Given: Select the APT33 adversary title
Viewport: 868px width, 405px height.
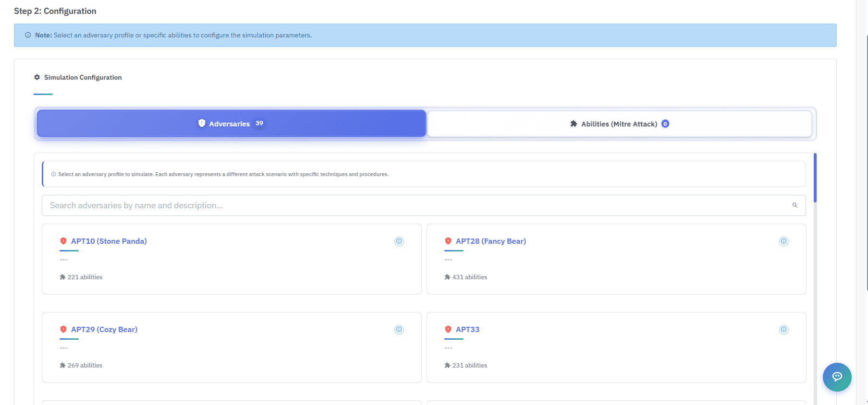Looking at the screenshot, I should [x=467, y=330].
